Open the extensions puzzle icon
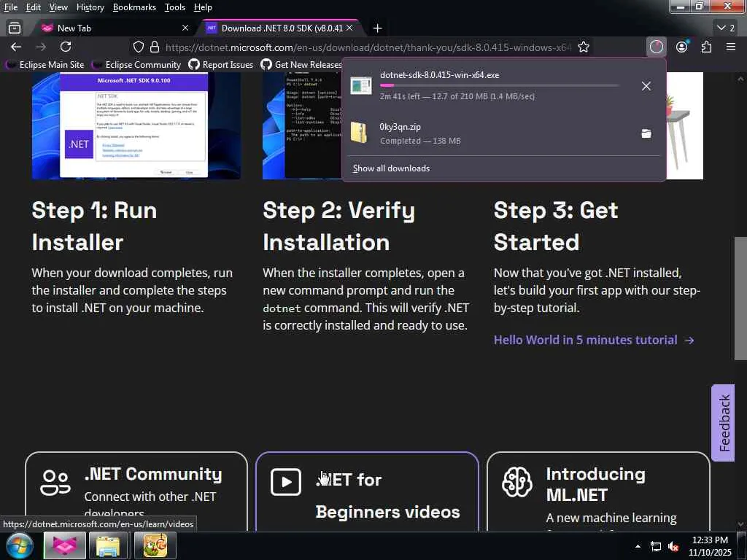The image size is (747, 560). pos(706,47)
